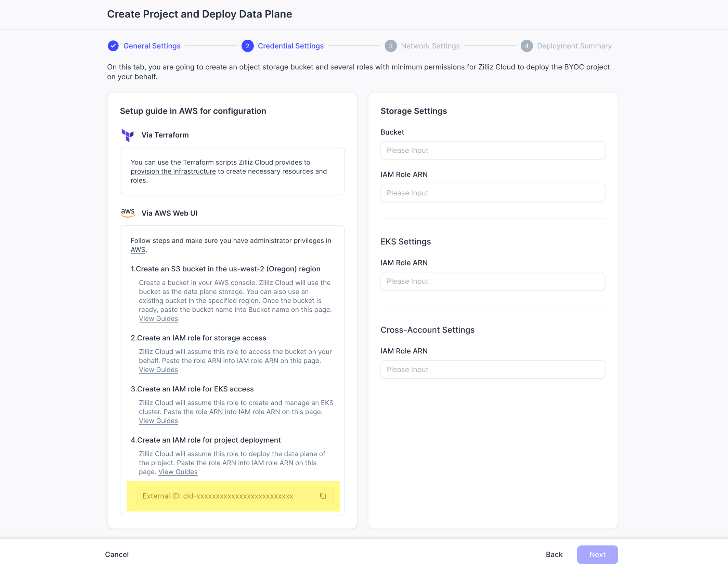Click step 4 IAM role for project deployment heading
The height and width of the screenshot is (570, 728).
click(206, 440)
